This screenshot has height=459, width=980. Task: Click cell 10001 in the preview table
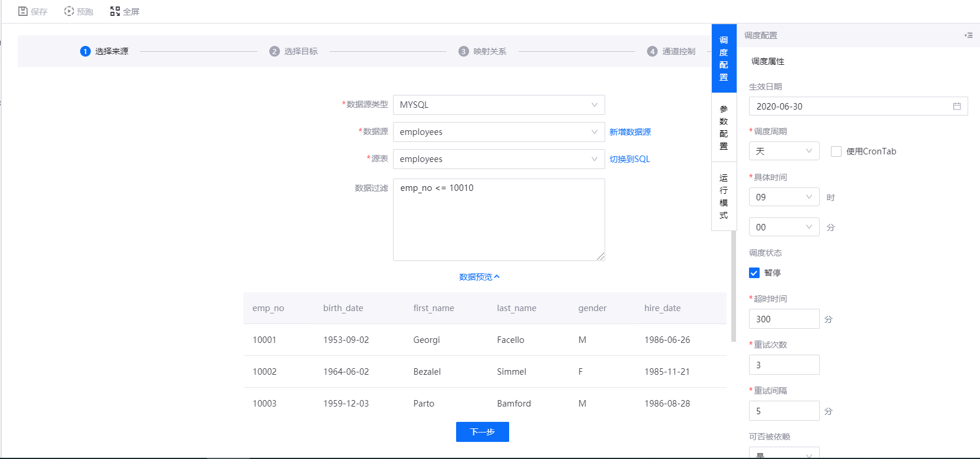point(264,340)
